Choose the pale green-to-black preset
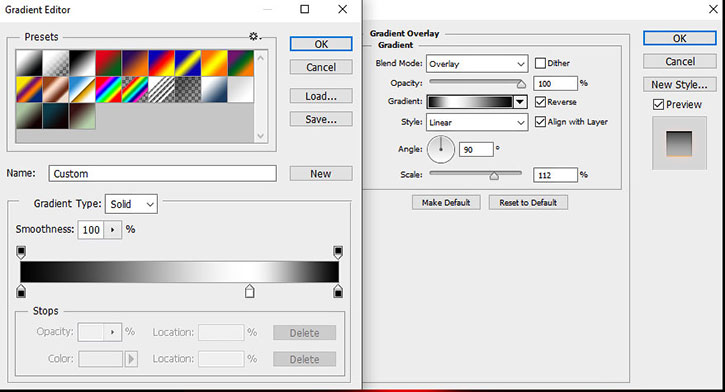The width and height of the screenshot is (725, 392). [x=29, y=116]
